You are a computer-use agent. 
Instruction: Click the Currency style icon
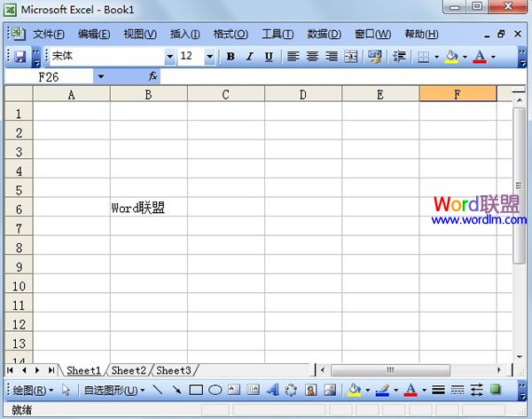[x=375, y=57]
